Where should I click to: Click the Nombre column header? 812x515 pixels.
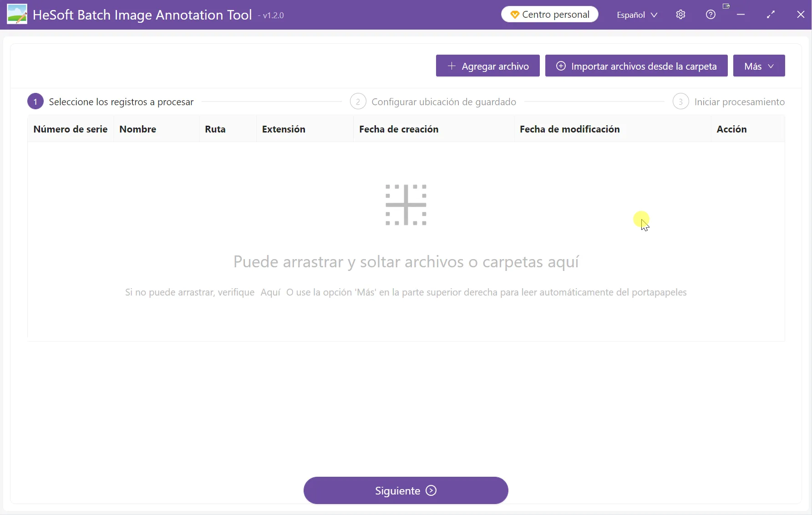(x=138, y=129)
